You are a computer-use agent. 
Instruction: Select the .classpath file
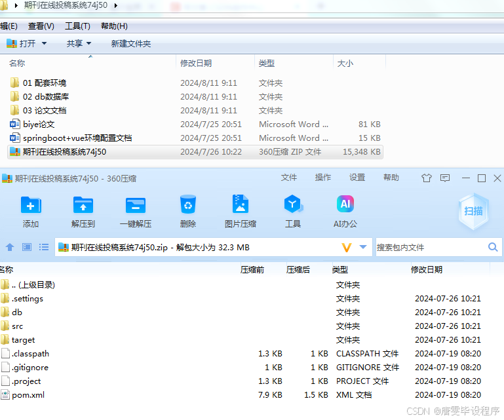click(x=25, y=354)
